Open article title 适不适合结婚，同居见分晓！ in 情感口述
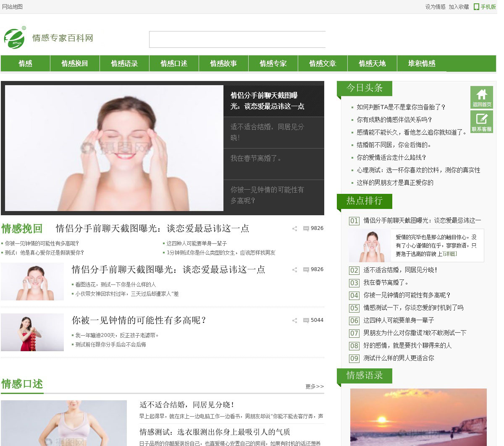This screenshot has height=446, width=504. pos(187,405)
